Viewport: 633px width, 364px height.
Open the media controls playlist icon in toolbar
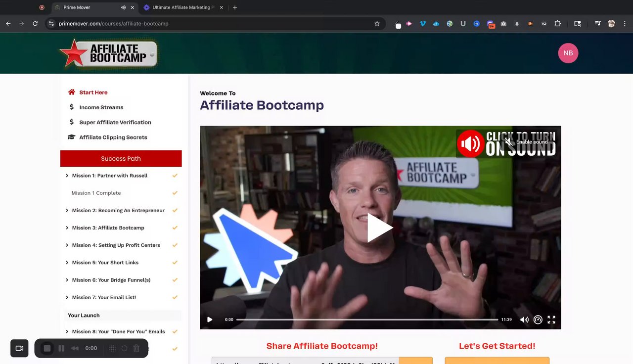pos(598,23)
